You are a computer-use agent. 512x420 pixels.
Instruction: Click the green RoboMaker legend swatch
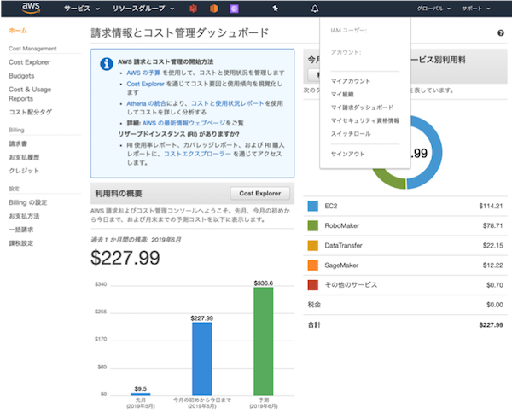(x=313, y=225)
